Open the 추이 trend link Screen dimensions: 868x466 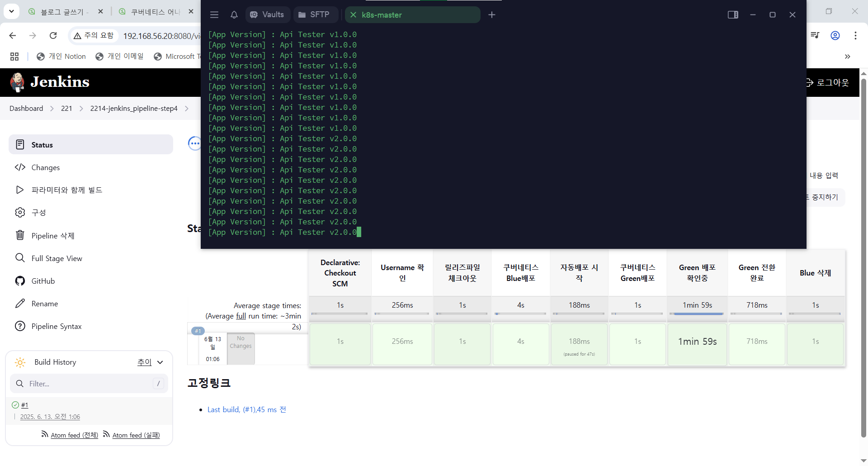pos(144,362)
